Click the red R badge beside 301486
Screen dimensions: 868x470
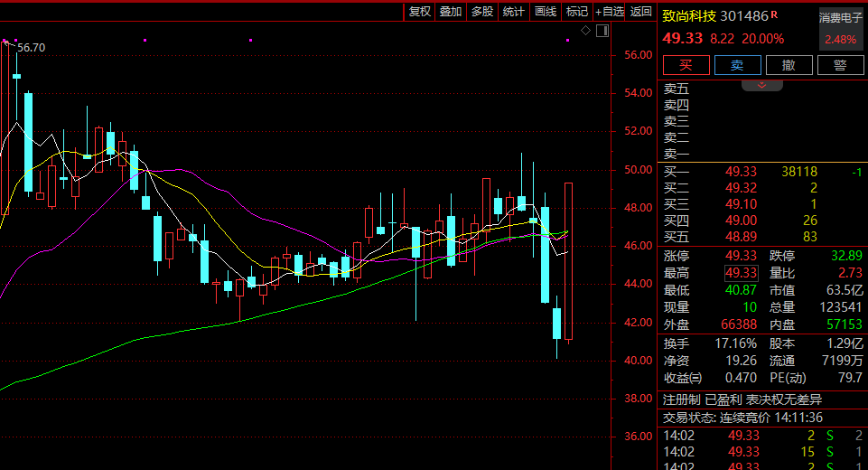(774, 14)
